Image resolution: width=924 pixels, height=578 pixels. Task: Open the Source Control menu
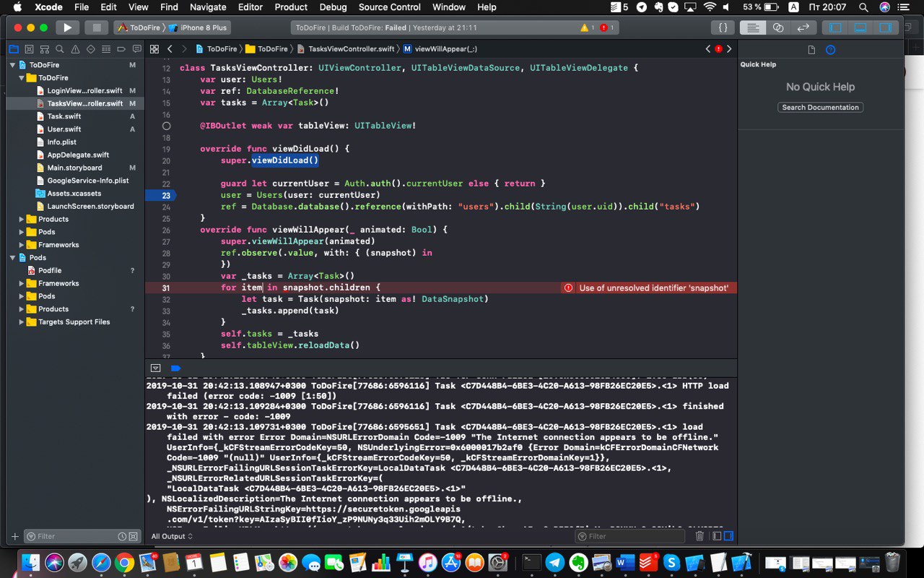pyautogui.click(x=389, y=7)
